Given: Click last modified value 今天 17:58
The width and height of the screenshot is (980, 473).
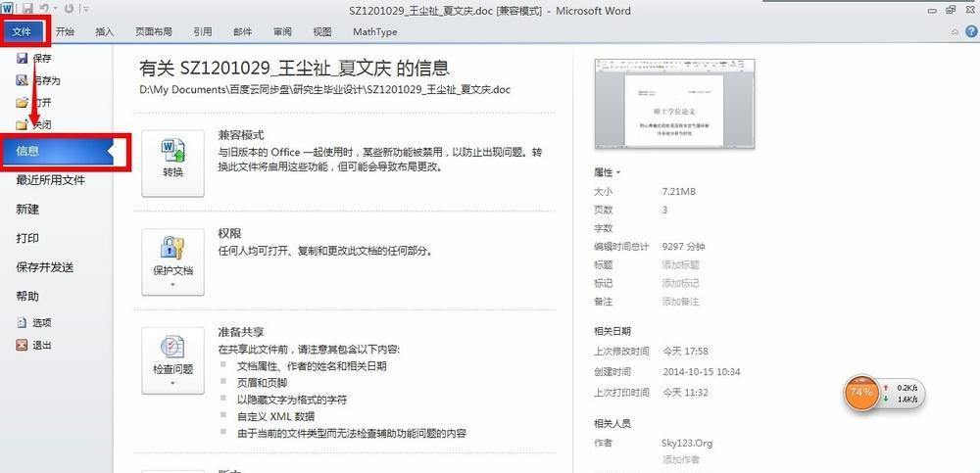Looking at the screenshot, I should coord(685,352).
